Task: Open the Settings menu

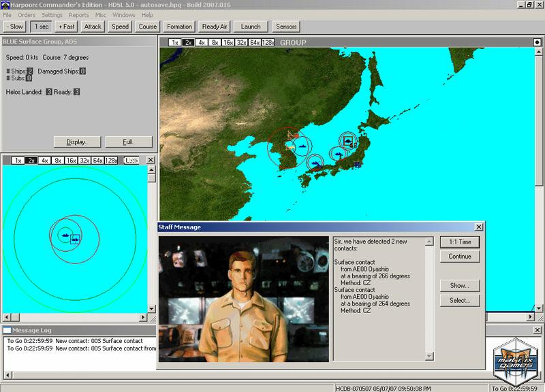Action: pos(52,15)
